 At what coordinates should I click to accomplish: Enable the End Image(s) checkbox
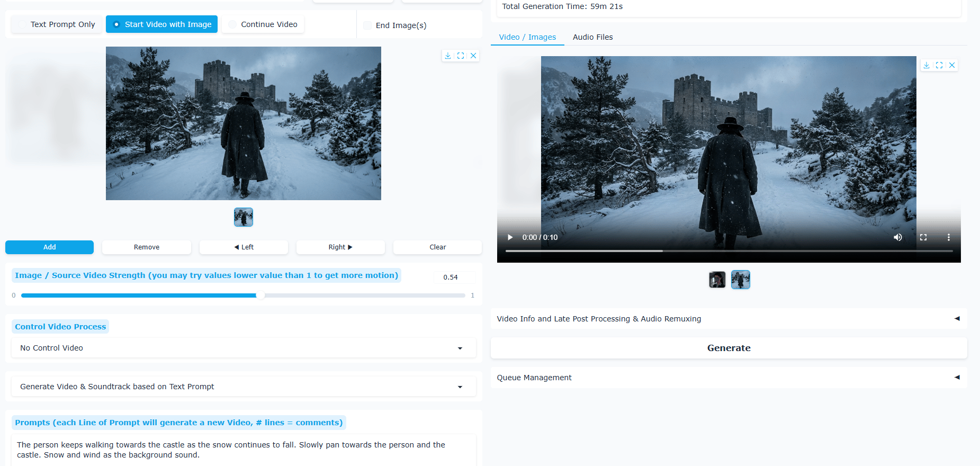[x=367, y=25]
